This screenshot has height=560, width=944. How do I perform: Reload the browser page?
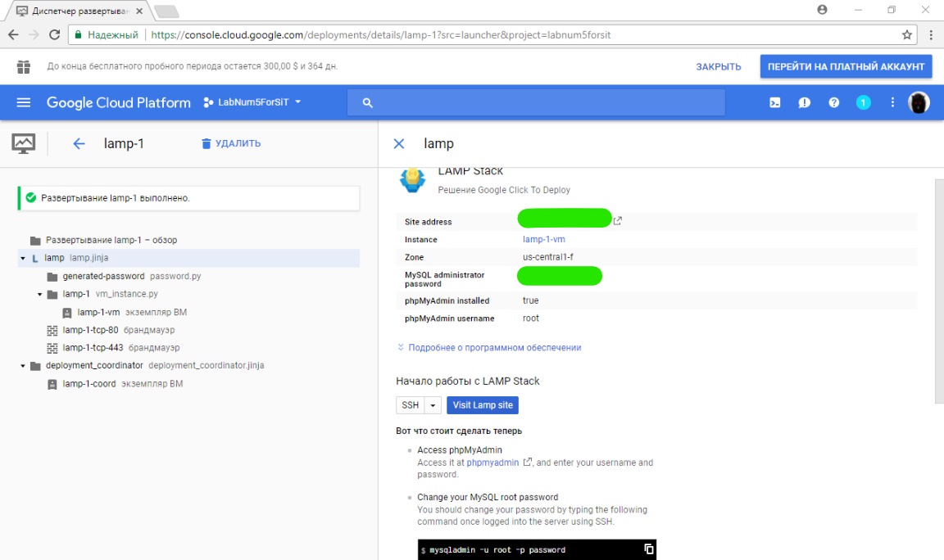pos(54,35)
